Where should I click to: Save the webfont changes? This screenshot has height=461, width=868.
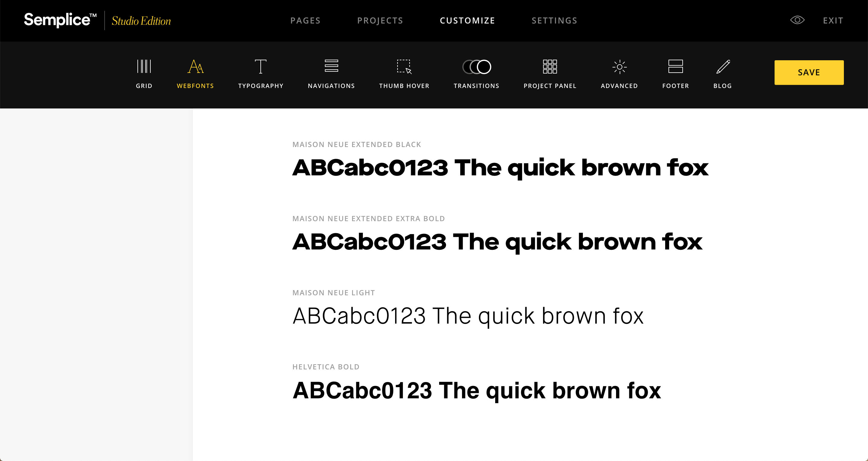809,72
